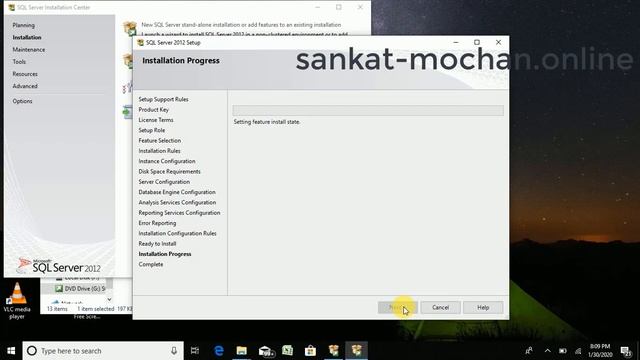Click network icon in system tray
The width and height of the screenshot is (640, 360).
click(x=578, y=351)
